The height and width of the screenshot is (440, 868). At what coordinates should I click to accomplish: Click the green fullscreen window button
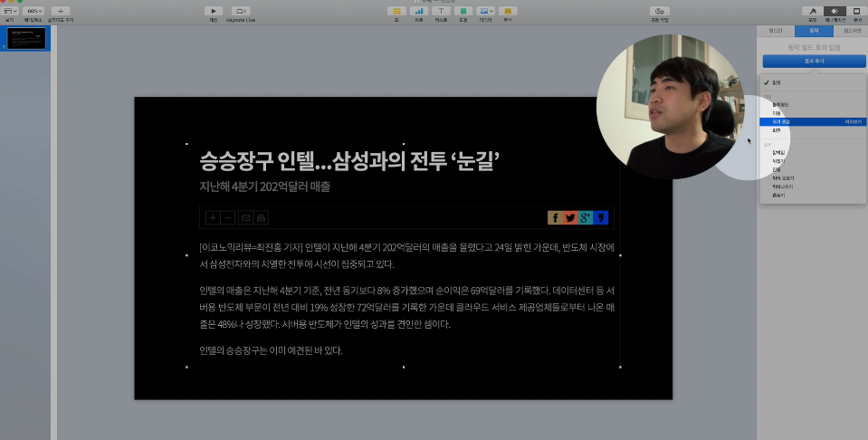pos(21,1)
